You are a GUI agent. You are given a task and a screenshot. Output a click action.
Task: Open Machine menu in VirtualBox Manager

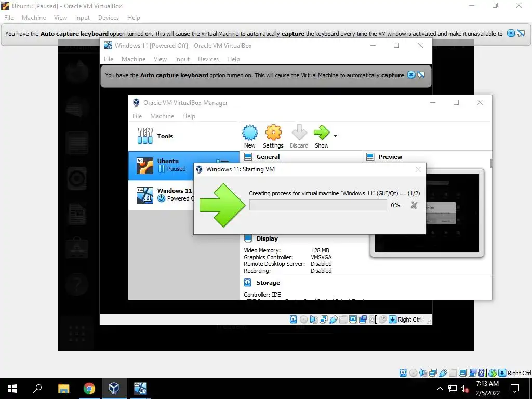(162, 116)
